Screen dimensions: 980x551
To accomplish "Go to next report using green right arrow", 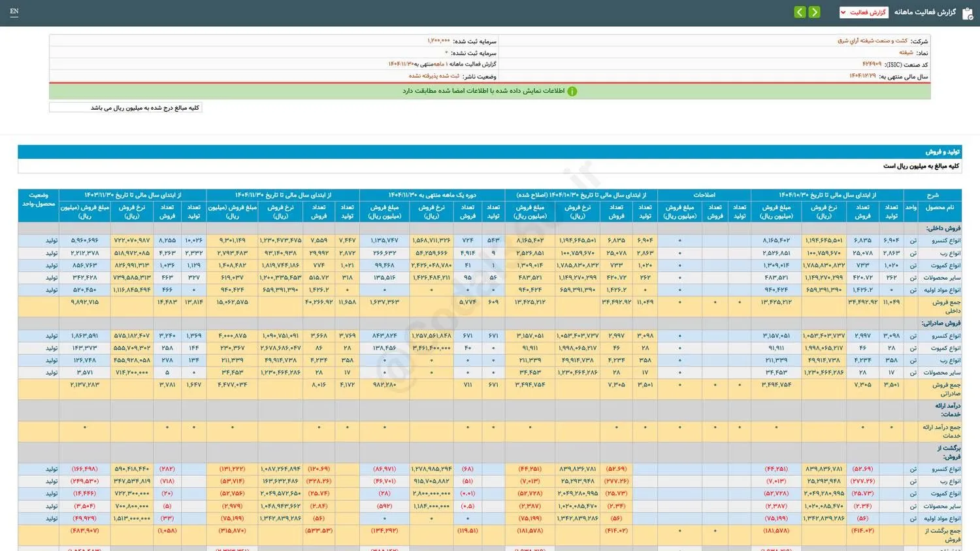I will [x=814, y=12].
